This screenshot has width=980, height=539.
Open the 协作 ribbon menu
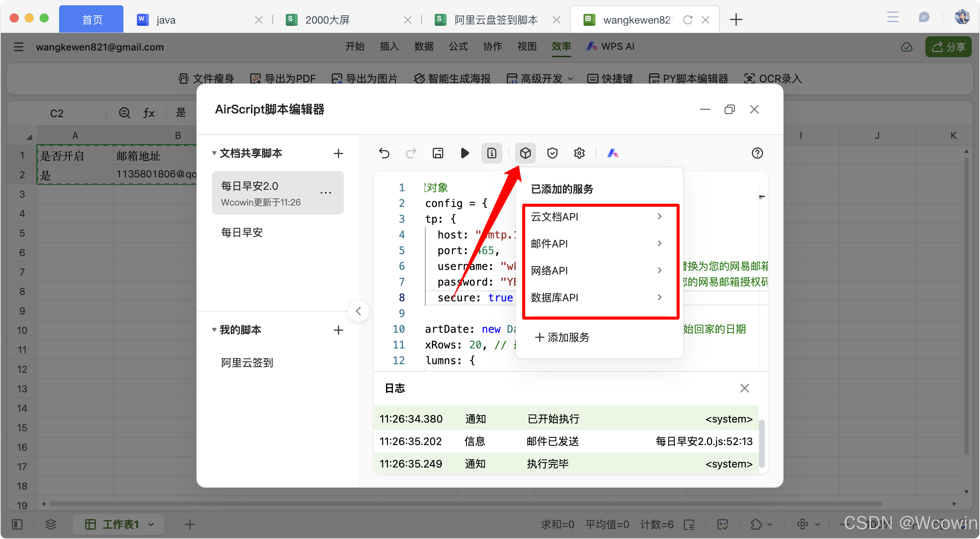tap(493, 46)
